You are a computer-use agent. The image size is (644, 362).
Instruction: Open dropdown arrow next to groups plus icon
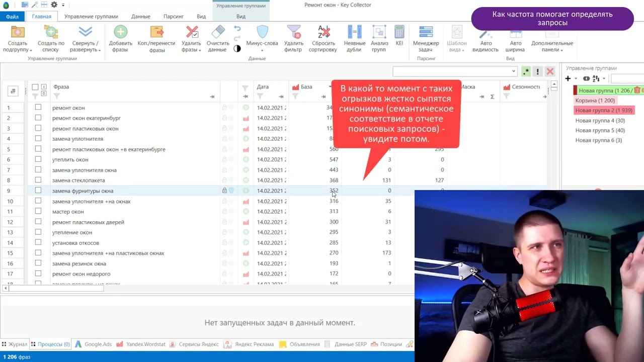tap(576, 79)
